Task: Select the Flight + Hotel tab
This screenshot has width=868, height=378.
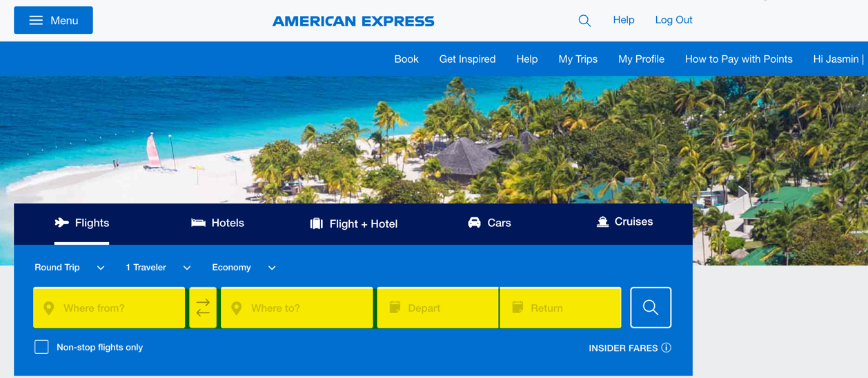Action: point(354,223)
